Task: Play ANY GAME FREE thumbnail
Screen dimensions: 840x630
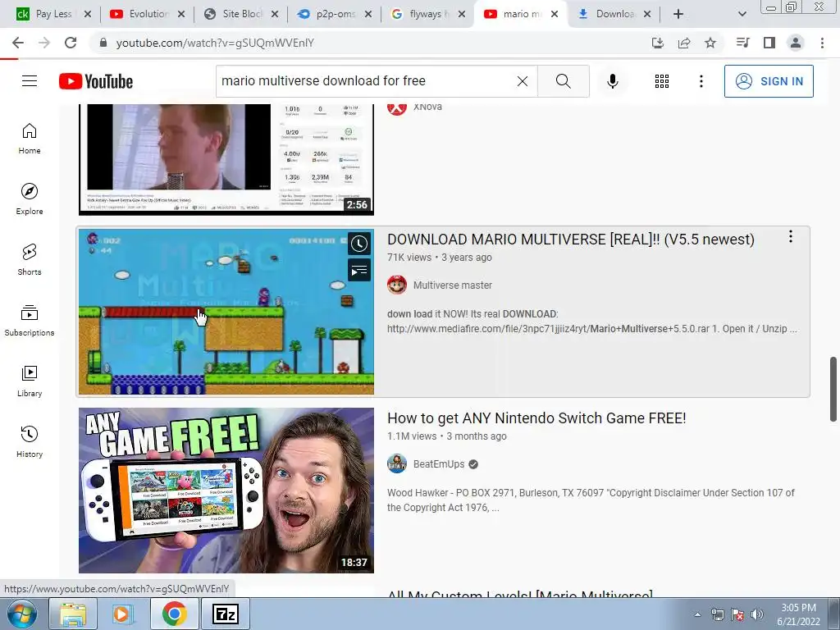Action: (x=226, y=491)
